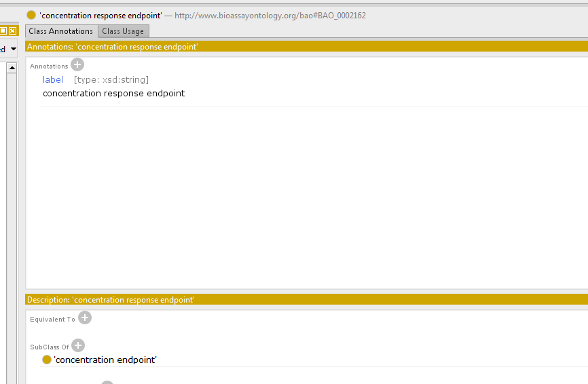Click the left panel split view icon
The image size is (588, 384).
[3, 31]
